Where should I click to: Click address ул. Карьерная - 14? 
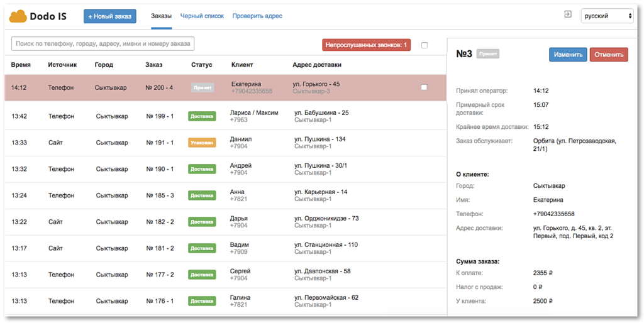(x=321, y=192)
